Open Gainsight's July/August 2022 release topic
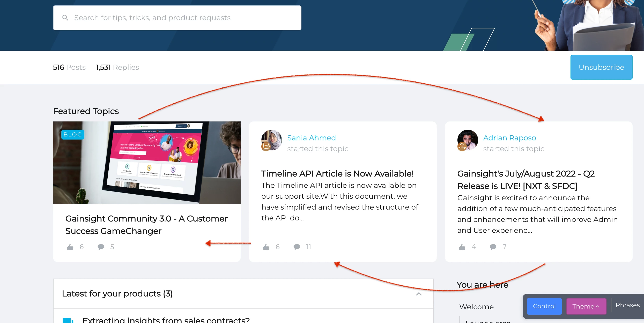 point(526,180)
